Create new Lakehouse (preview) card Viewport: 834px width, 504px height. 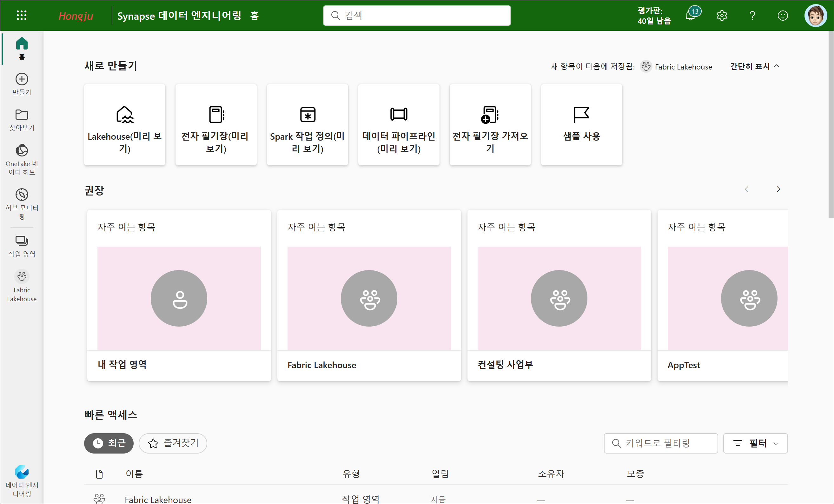pyautogui.click(x=124, y=124)
